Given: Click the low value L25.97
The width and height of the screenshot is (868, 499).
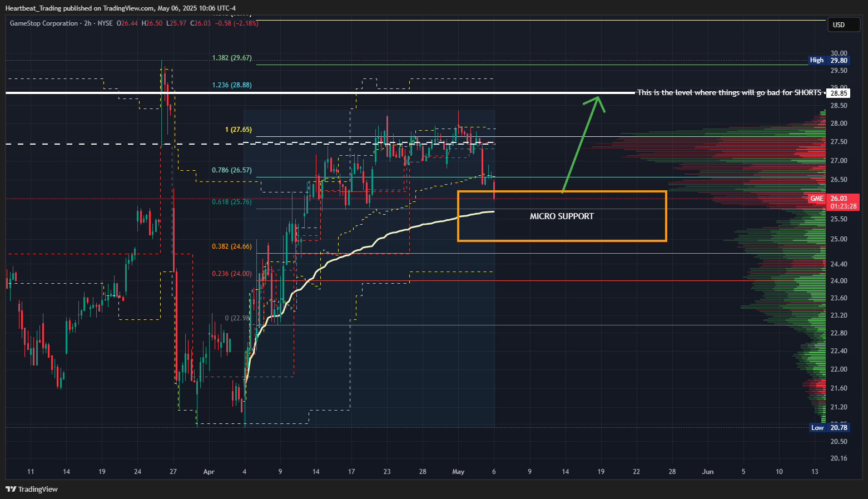Looking at the screenshot, I should pos(176,23).
